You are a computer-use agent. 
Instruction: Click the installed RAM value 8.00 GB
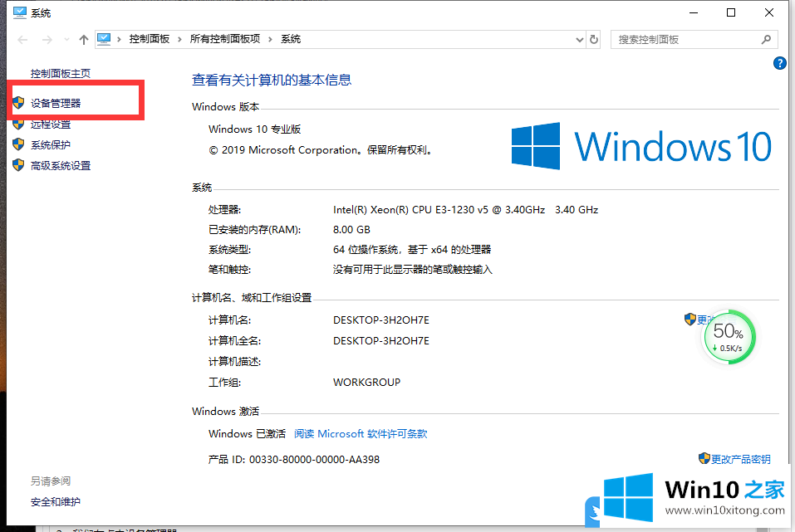coord(351,230)
